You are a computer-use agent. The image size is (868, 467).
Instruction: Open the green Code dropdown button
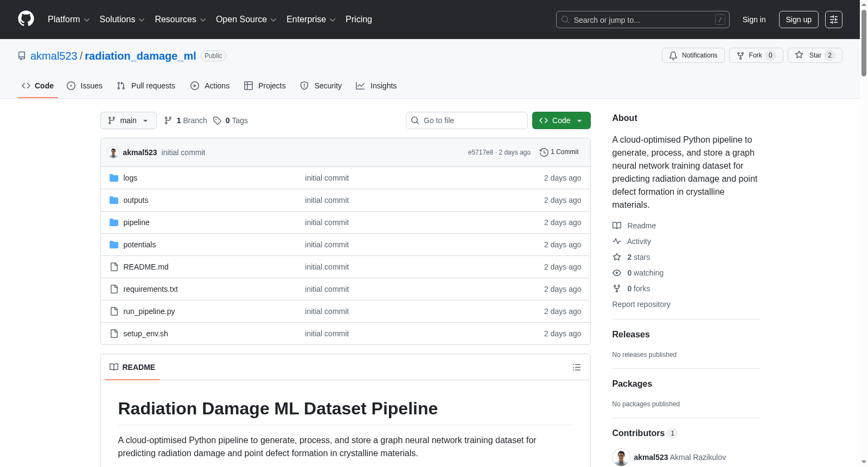click(561, 120)
